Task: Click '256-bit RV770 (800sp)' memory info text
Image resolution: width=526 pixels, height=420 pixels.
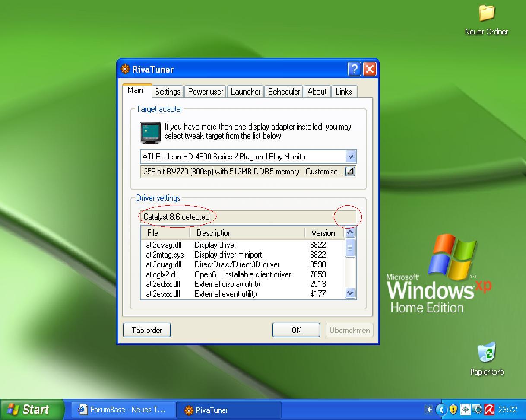Action: coord(221,172)
